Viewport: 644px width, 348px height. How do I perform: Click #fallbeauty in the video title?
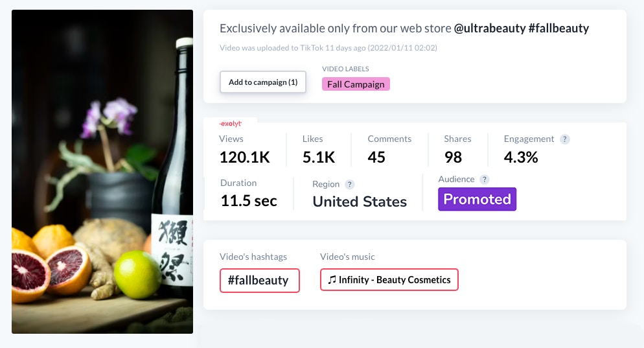pos(564,29)
